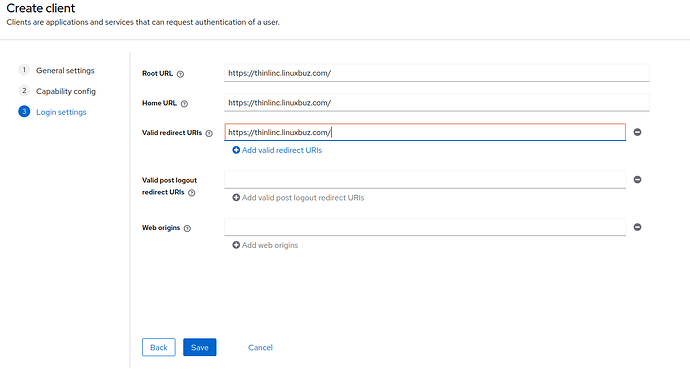The image size is (690, 372).
Task: Click the Root URL label
Action: click(157, 74)
